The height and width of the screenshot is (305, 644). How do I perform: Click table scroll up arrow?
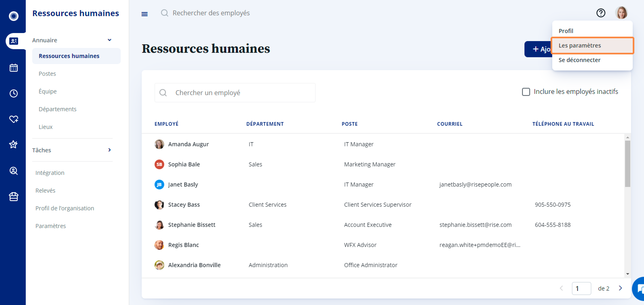[x=627, y=137]
